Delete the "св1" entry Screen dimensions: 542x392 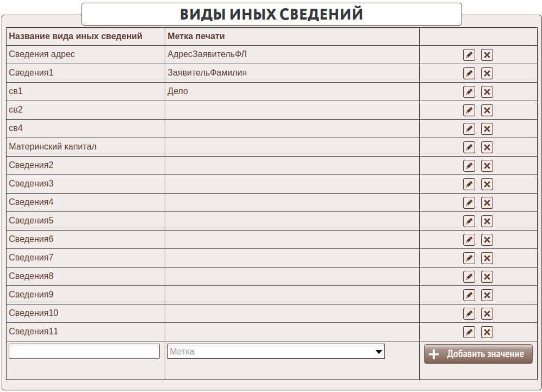(487, 92)
